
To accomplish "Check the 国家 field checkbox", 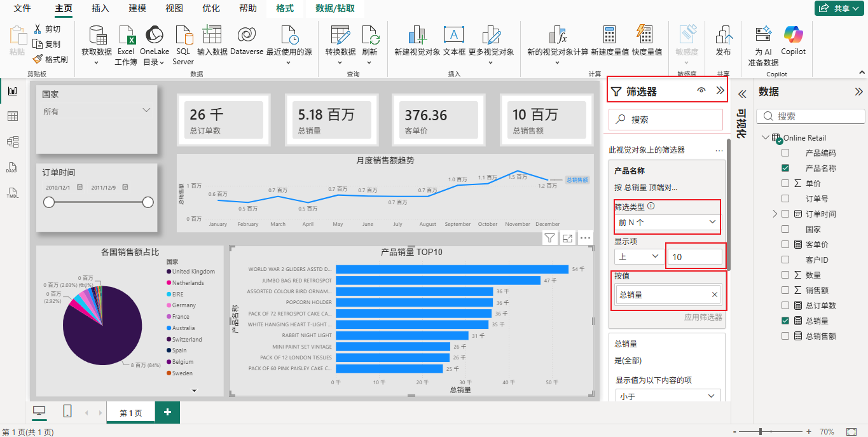I will pos(785,229).
